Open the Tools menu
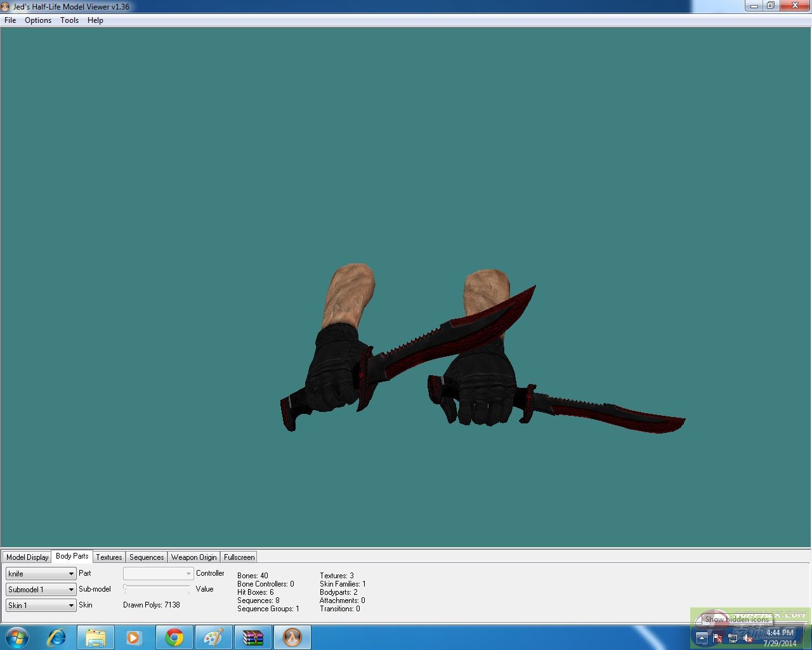 click(x=69, y=20)
